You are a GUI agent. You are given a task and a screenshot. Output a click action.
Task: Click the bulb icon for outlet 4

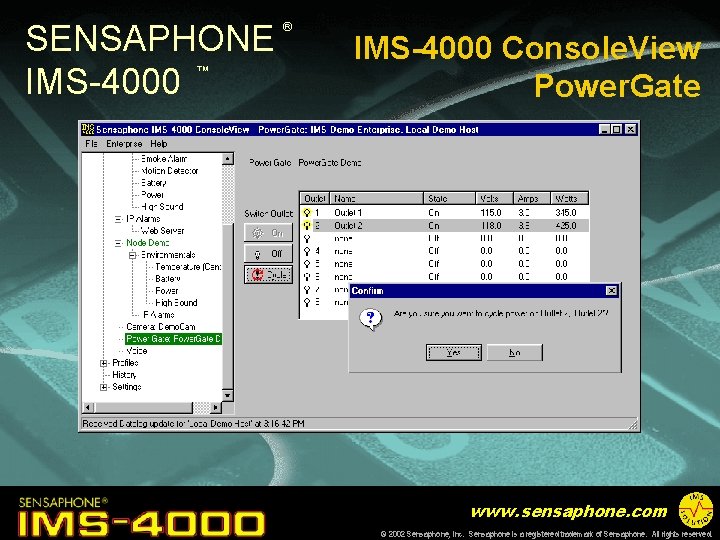point(307,251)
